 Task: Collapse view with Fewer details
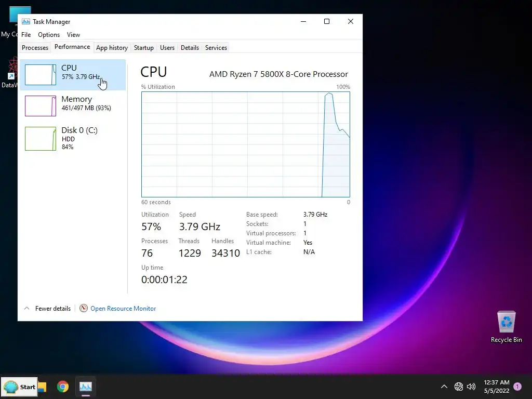53,309
